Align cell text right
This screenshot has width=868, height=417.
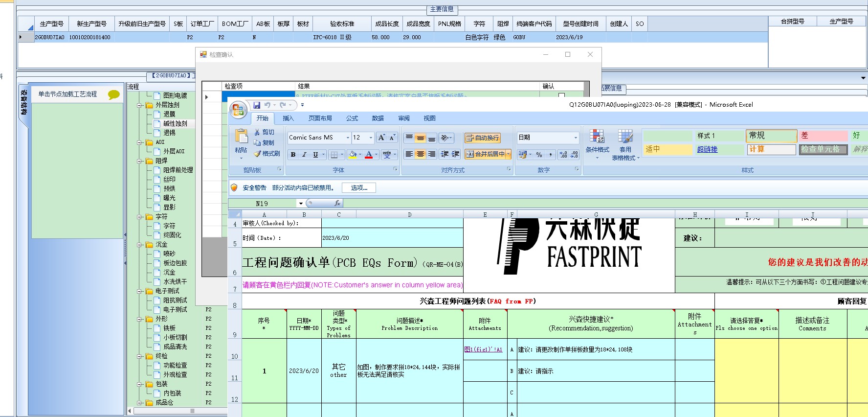(x=432, y=154)
